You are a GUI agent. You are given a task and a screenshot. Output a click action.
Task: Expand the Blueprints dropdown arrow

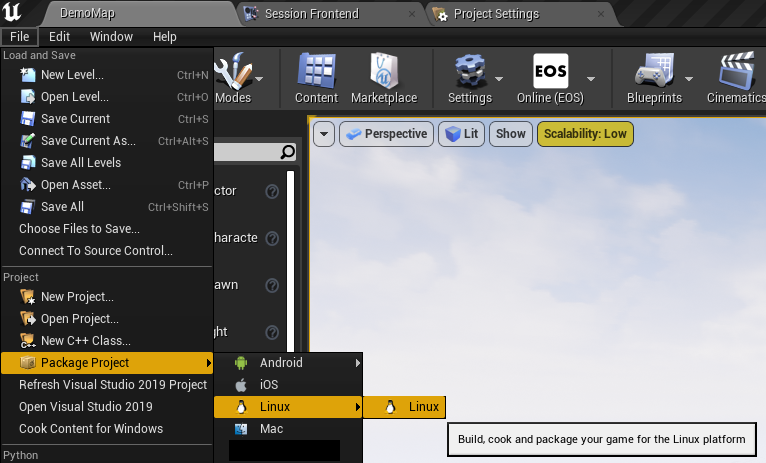point(689,79)
